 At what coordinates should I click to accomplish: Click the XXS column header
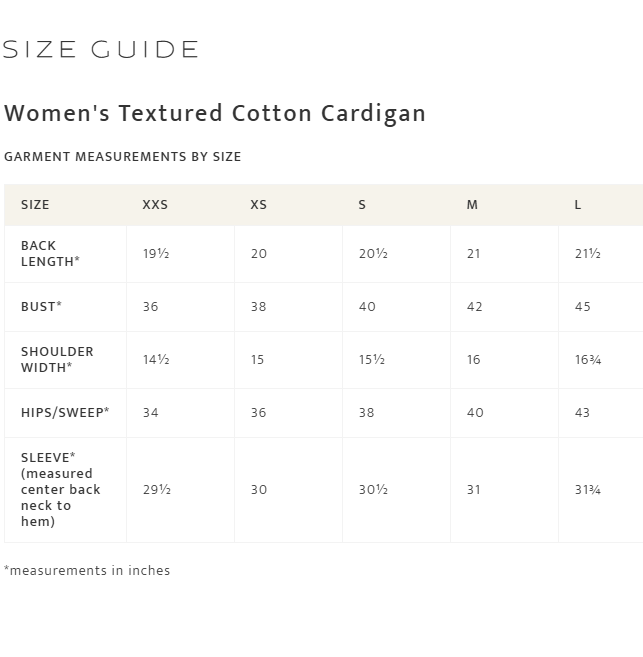tap(155, 205)
